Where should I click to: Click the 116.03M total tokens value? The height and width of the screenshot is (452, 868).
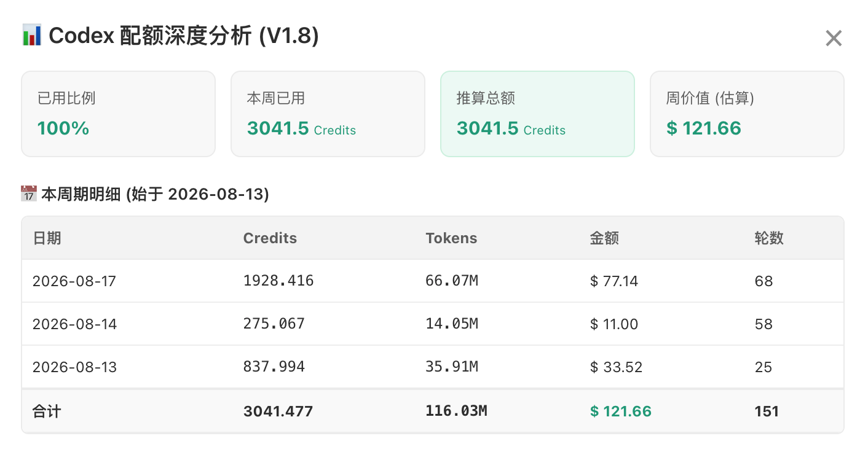point(456,410)
